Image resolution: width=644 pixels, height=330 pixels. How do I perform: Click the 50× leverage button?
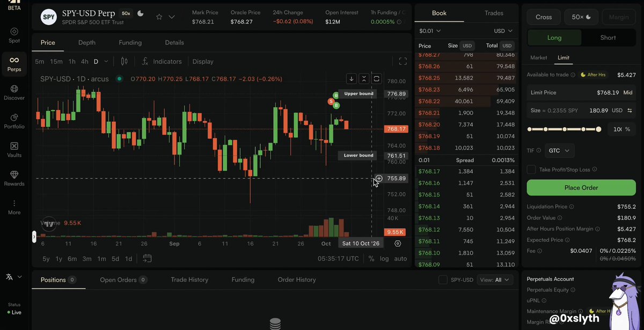point(581,17)
